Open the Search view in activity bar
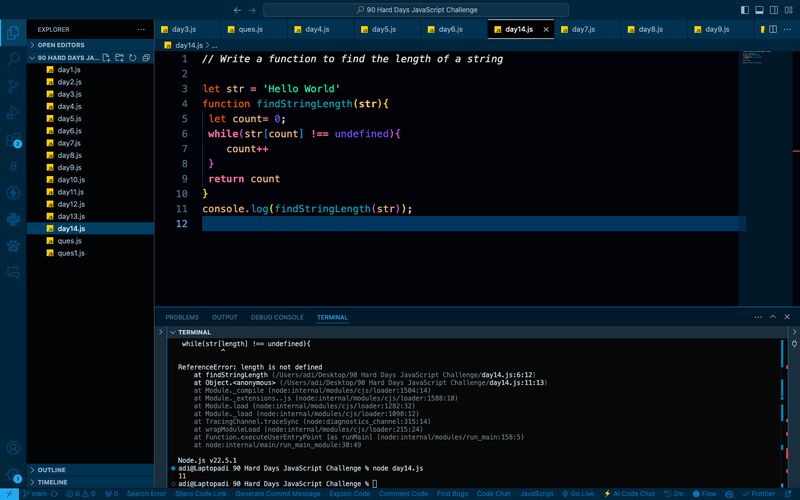800x500 pixels. (x=13, y=59)
